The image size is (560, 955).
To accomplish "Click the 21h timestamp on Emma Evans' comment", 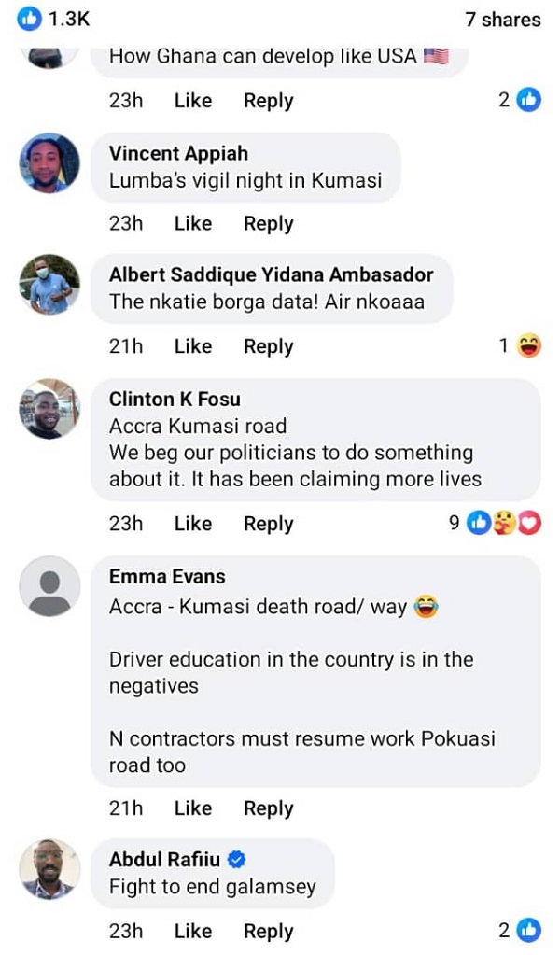I will click(126, 808).
